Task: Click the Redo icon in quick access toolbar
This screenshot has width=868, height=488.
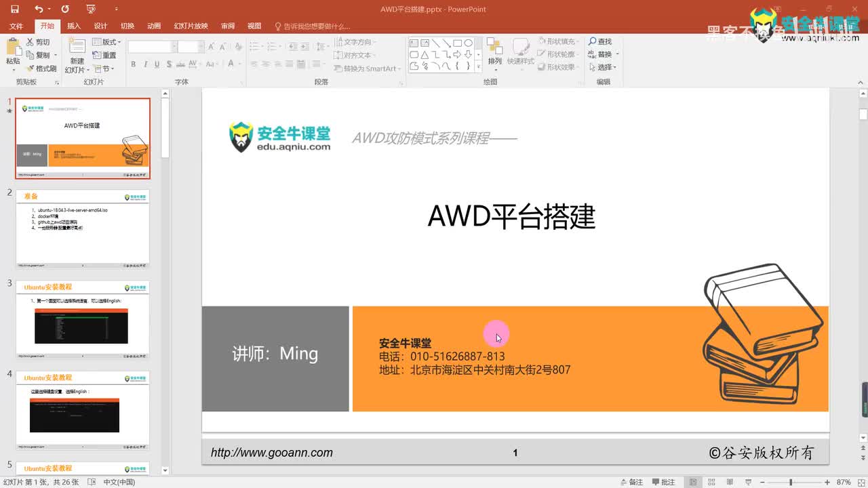Action: coord(65,9)
